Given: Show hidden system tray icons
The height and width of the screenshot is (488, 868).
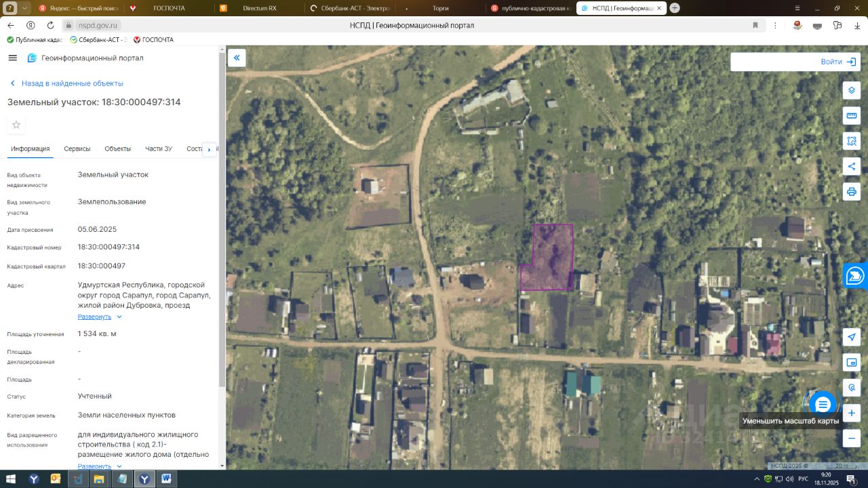Looking at the screenshot, I should coord(759,479).
